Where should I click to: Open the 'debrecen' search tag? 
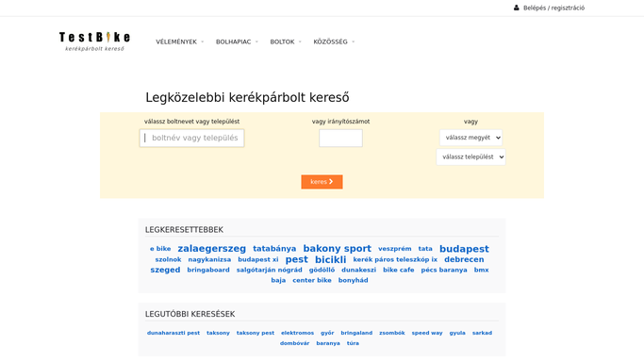(464, 259)
